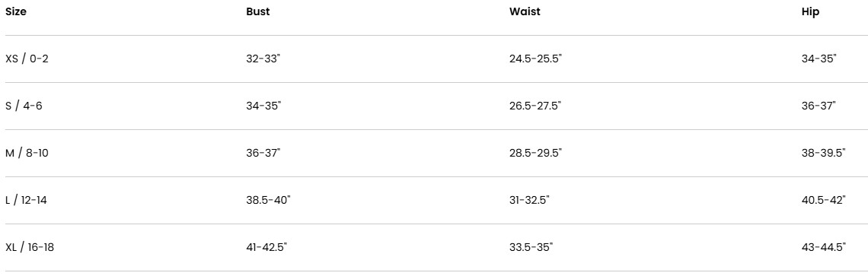Click the 32-33" bust measurement
Image resolution: width=868 pixels, height=276 pixels.
pos(263,59)
